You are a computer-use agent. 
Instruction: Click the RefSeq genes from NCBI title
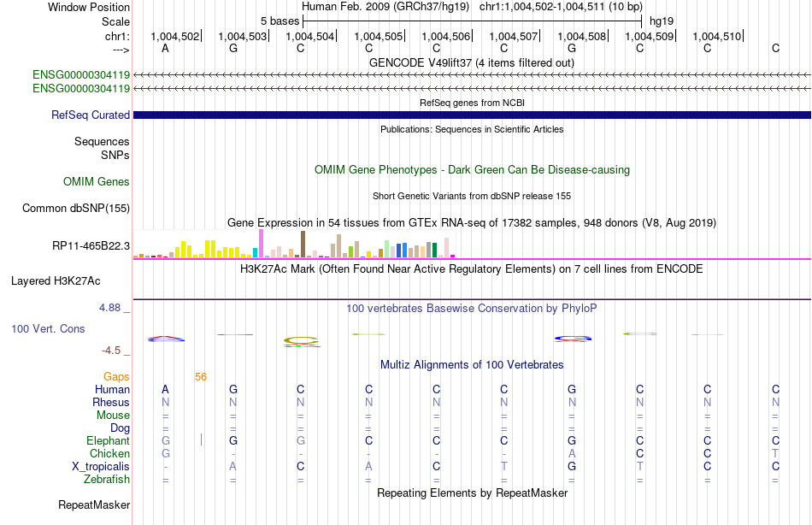[x=472, y=103]
